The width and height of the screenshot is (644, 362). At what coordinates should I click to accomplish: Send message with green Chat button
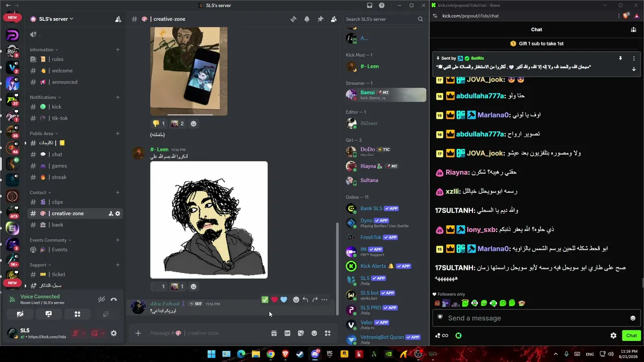[631, 336]
